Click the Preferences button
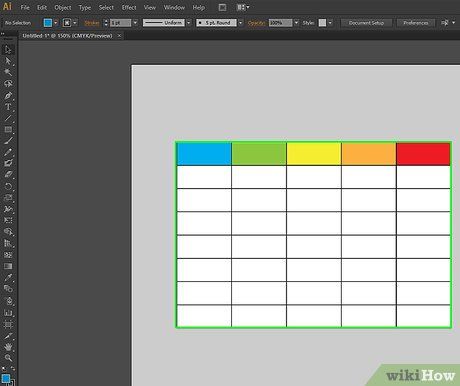 [x=416, y=23]
